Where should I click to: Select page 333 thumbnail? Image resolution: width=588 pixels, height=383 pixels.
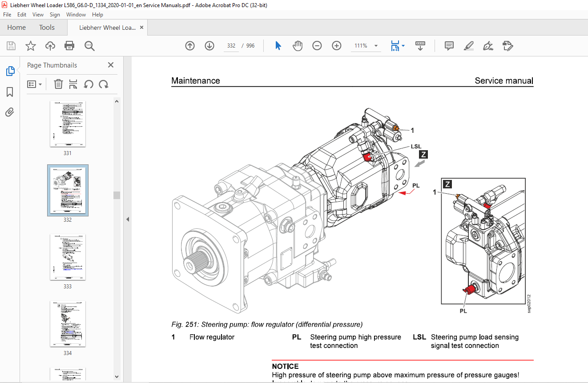pos(68,257)
